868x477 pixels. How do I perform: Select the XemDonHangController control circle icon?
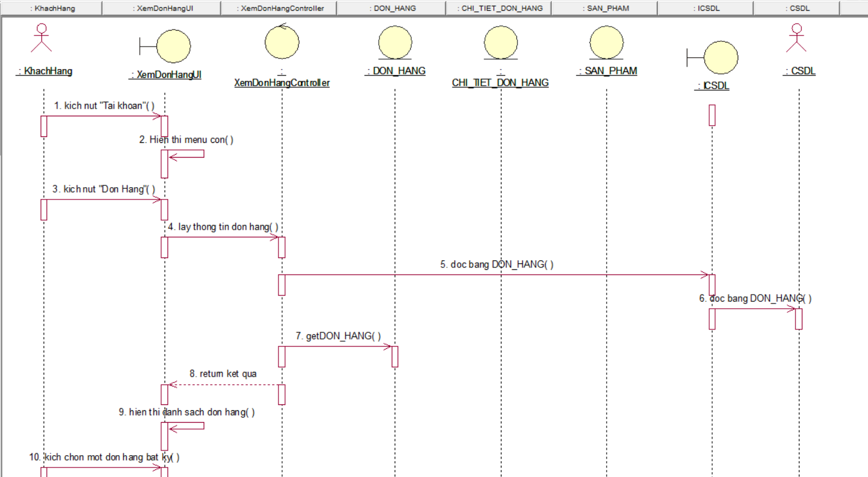click(281, 43)
